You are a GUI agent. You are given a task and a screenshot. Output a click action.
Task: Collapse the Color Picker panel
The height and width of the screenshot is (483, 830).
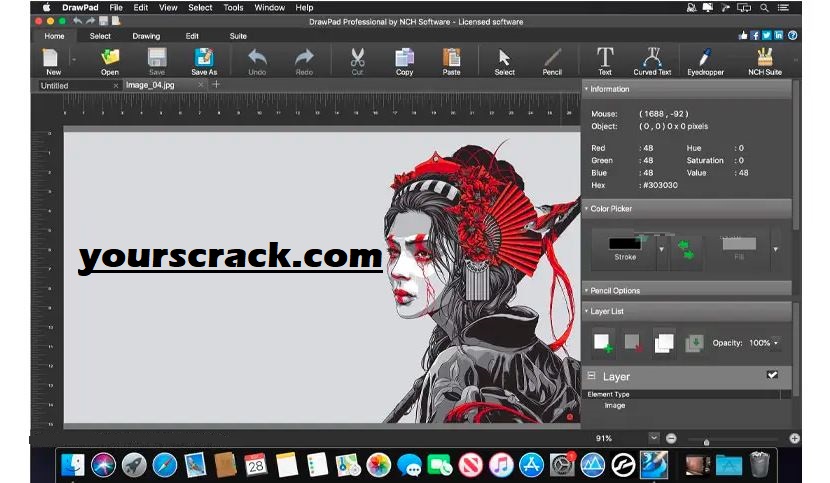click(x=587, y=209)
